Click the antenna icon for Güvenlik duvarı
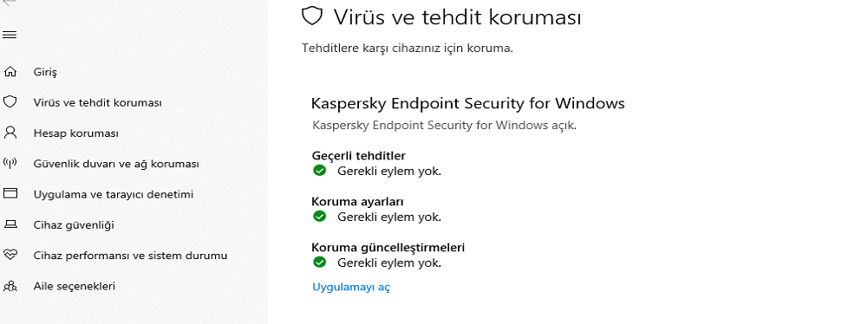Viewport: 868px width, 324px height. pyautogui.click(x=10, y=163)
